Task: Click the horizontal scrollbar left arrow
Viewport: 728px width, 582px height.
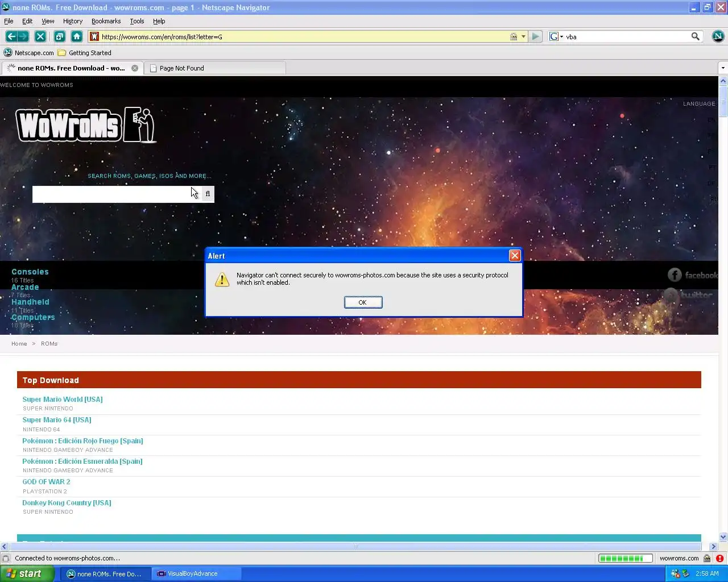Action: coord(5,546)
